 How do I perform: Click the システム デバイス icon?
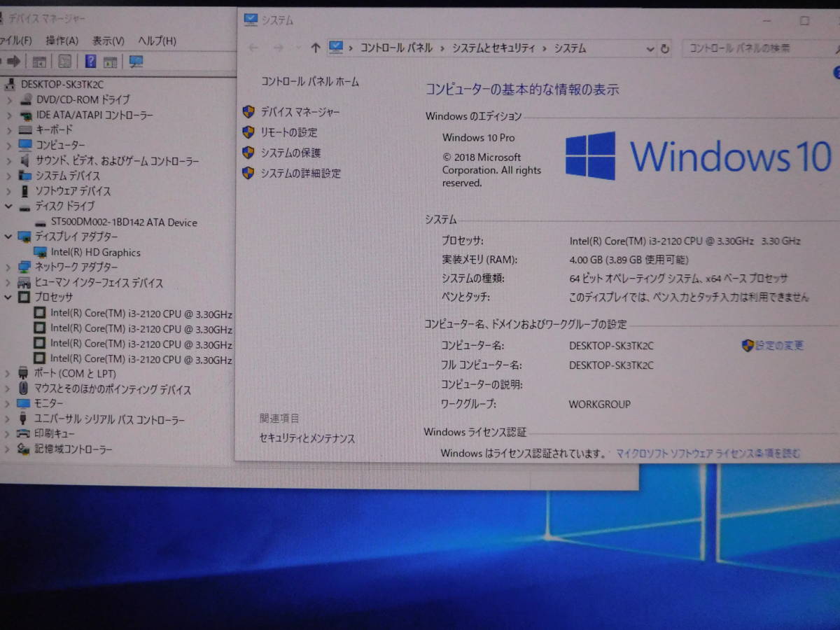[x=26, y=176]
